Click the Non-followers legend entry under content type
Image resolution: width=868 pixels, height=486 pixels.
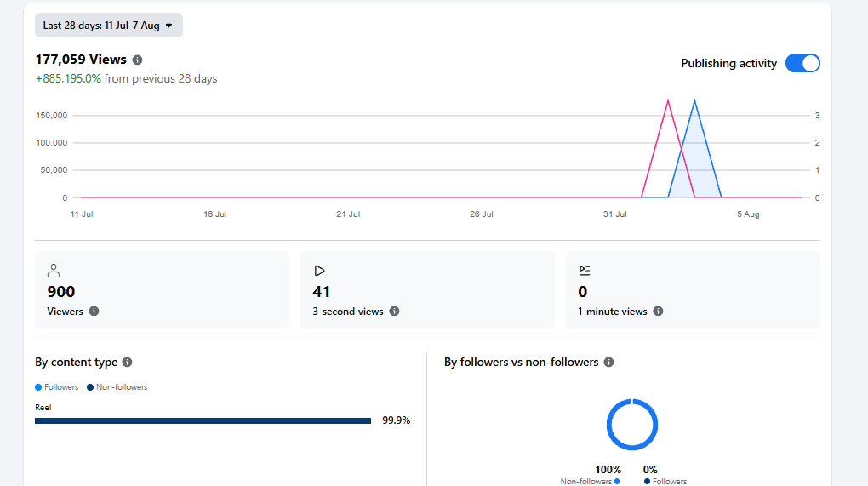[x=117, y=387]
